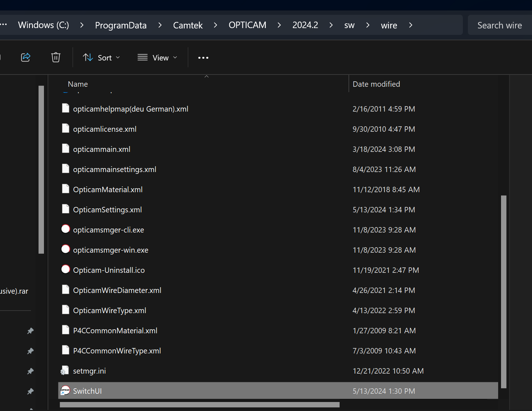Viewport: 532px width, 411px height.
Task: Select OpticamWireDiameter.xml file name
Action: 117,290
